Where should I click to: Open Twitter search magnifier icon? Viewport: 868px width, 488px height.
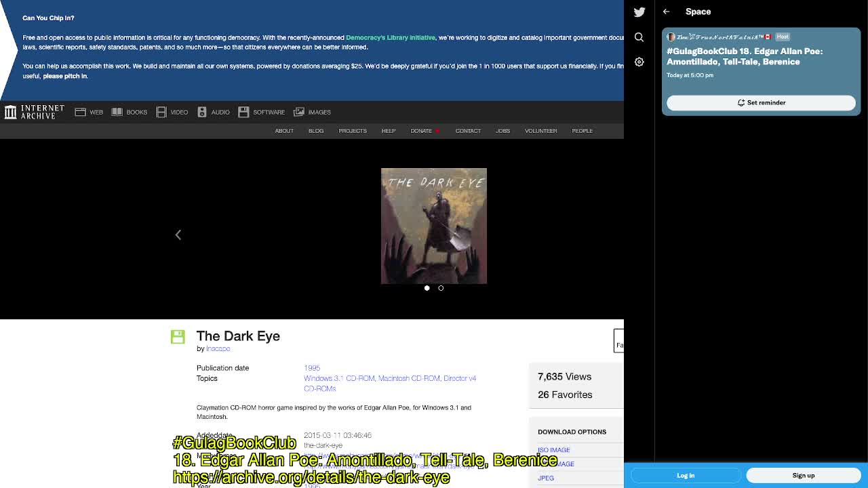[639, 37]
